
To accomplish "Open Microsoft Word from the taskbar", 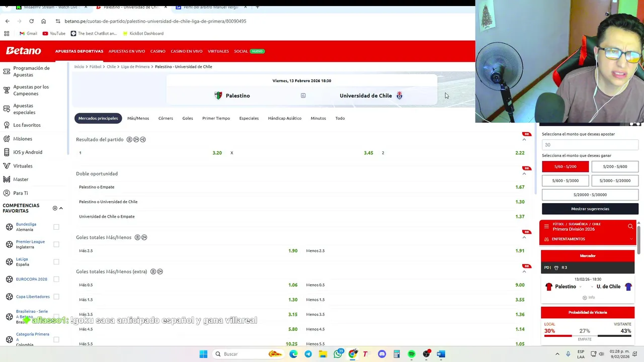I will tap(441, 354).
